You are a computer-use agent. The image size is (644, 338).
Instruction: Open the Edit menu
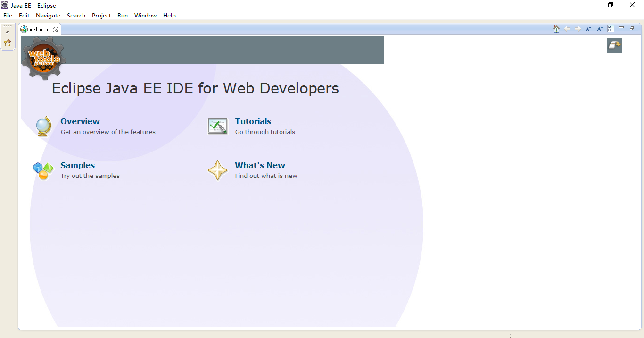24,16
